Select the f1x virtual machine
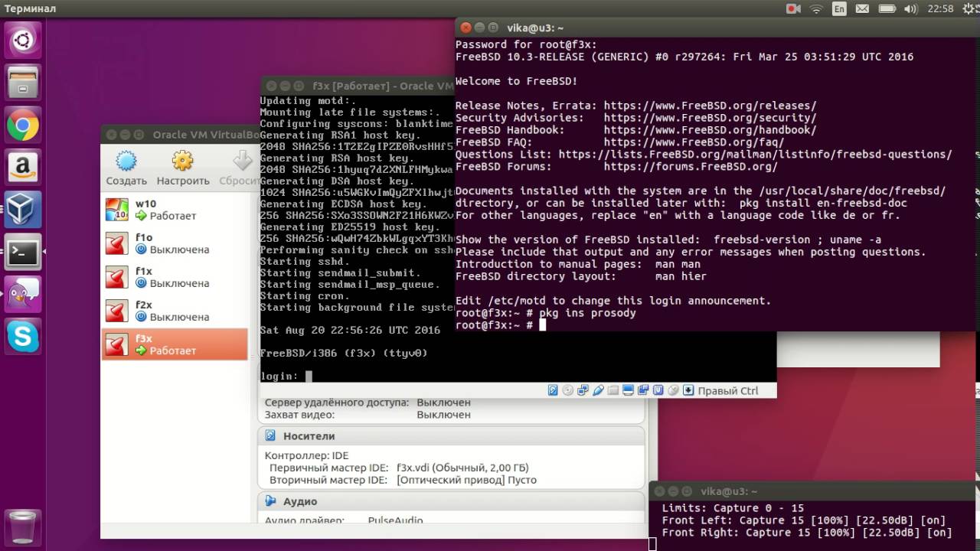 (x=175, y=277)
